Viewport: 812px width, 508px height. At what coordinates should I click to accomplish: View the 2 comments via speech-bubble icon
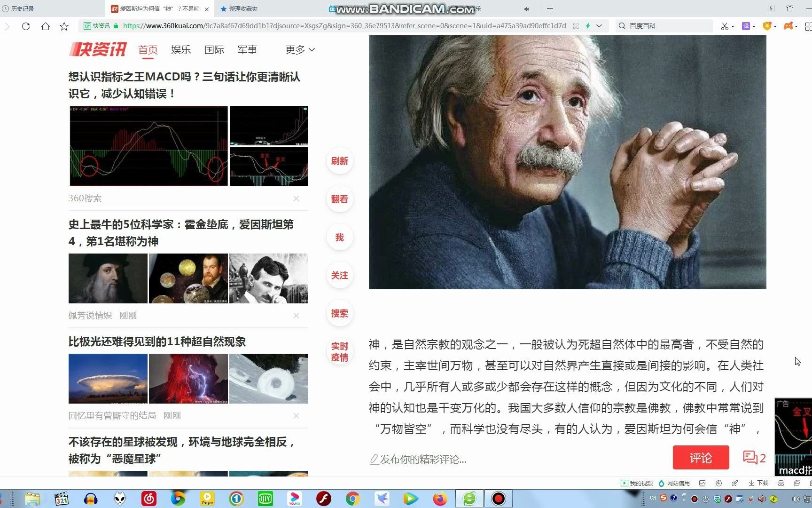click(754, 458)
